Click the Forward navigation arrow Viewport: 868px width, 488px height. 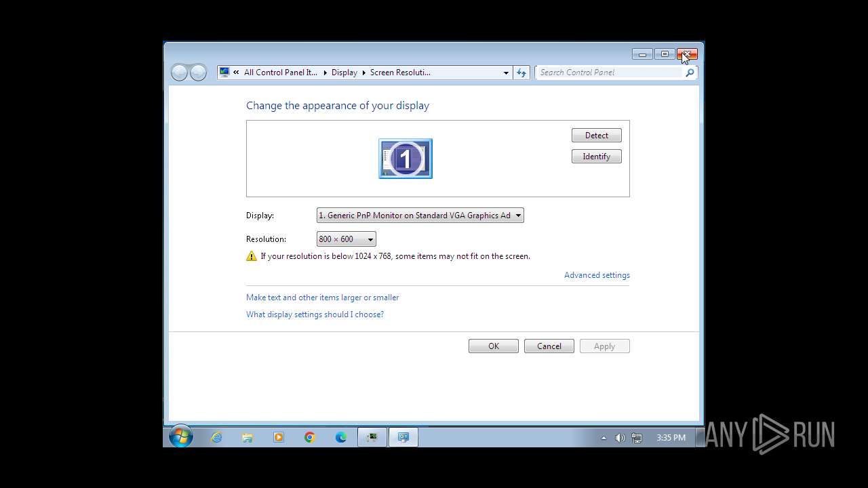[x=198, y=73]
